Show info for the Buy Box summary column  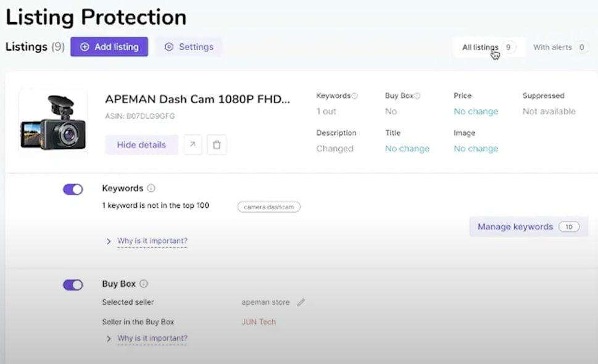coord(417,96)
